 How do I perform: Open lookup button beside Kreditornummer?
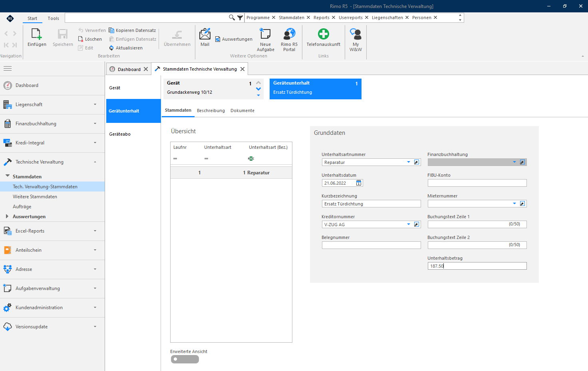(x=417, y=225)
